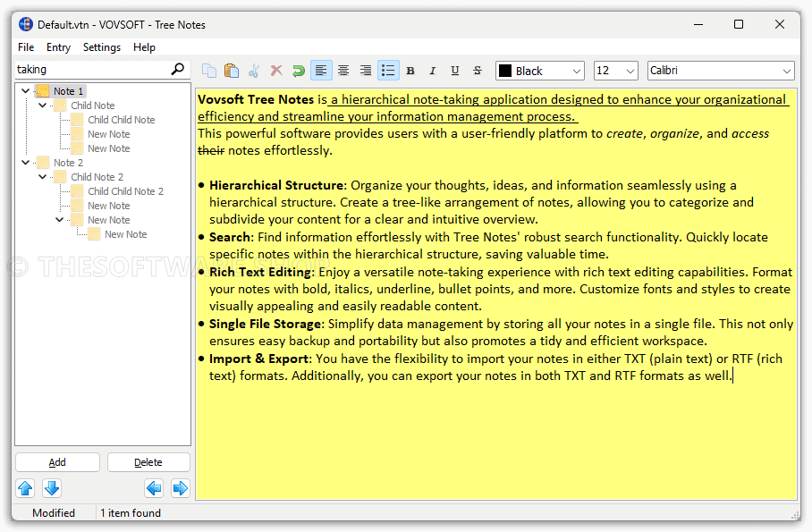This screenshot has width=812, height=532.
Task: Open the Help menu
Action: click(144, 47)
